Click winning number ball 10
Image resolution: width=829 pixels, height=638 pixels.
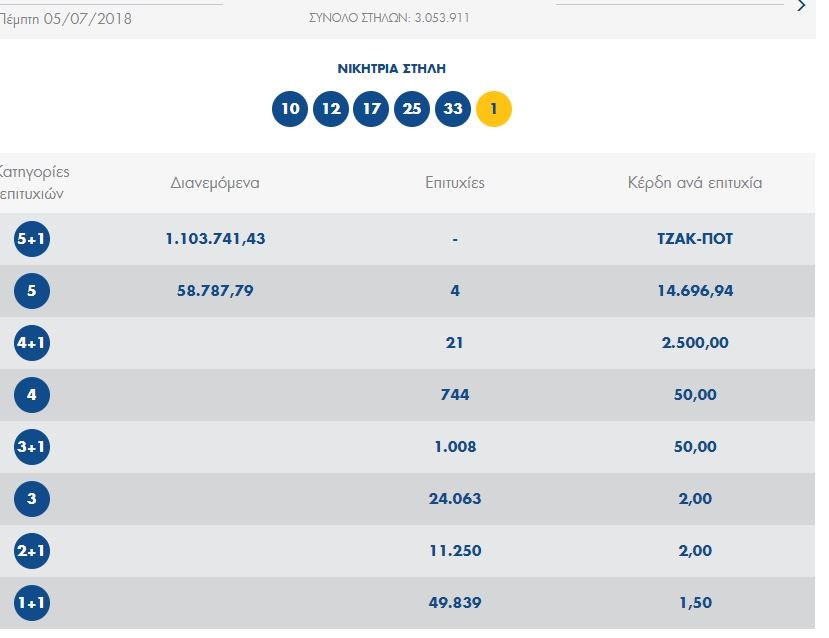290,109
